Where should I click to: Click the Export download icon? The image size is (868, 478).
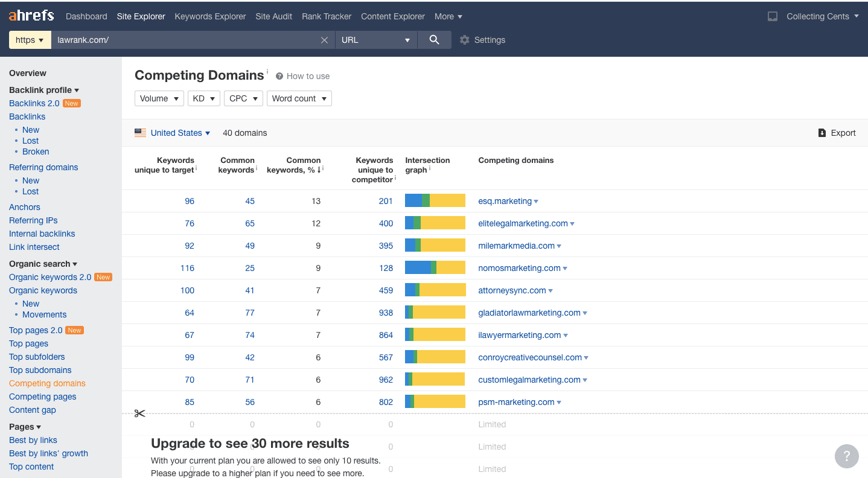(822, 133)
